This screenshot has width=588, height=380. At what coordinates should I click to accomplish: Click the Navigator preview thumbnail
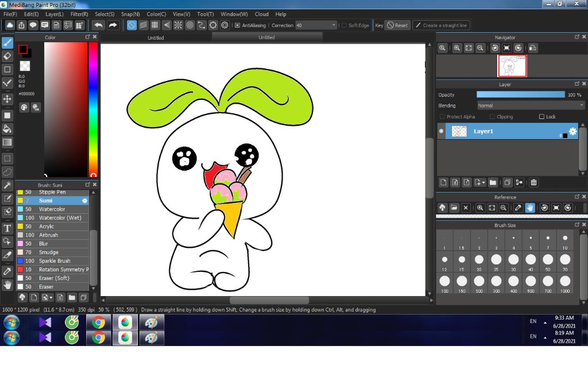pyautogui.click(x=512, y=66)
